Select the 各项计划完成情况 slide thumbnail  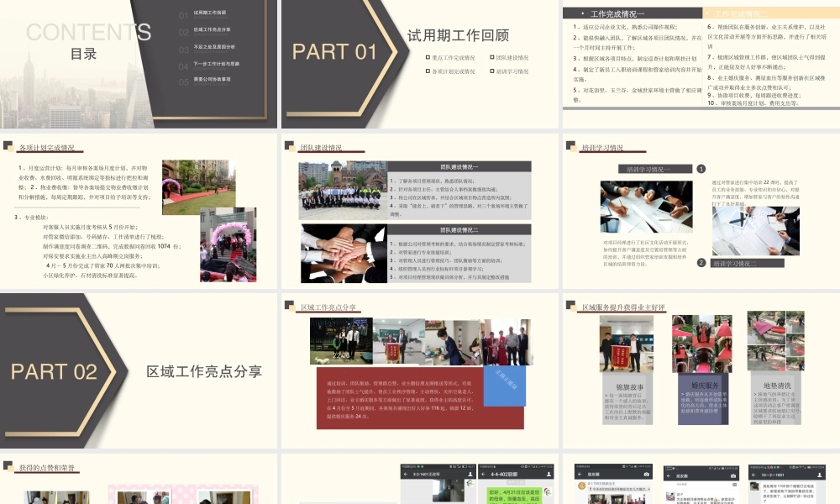(139, 211)
